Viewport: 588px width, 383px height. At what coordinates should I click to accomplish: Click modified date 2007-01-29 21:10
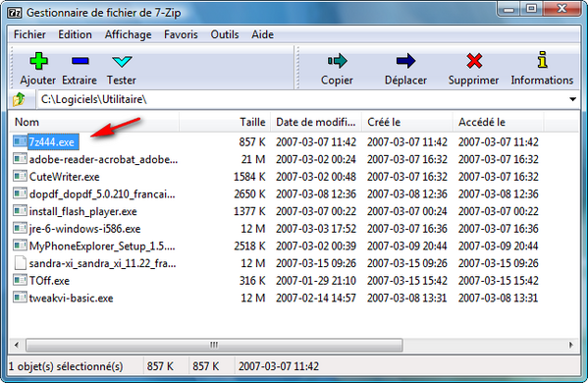[316, 281]
